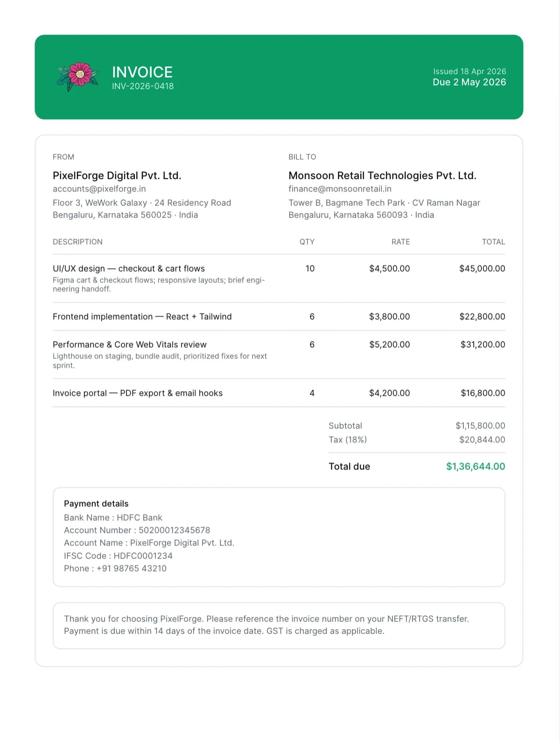560x743 pixels.
Task: Click the $20,844.00 tax amount
Action: pyautogui.click(x=482, y=440)
